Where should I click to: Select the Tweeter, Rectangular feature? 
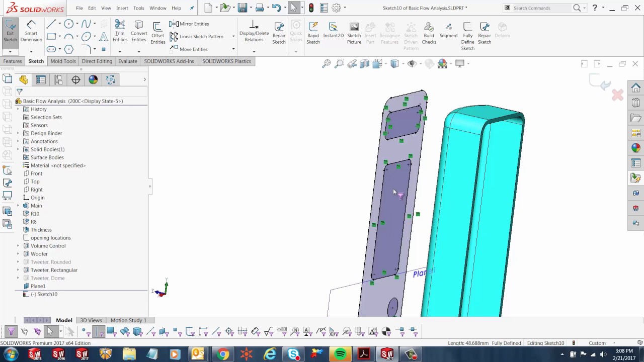[54, 270]
